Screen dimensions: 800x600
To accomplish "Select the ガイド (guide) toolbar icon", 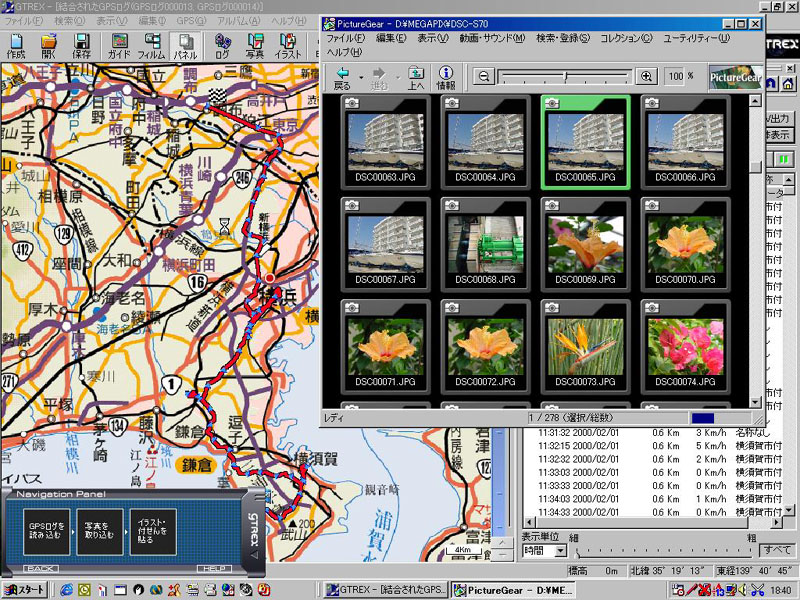I will (119, 46).
